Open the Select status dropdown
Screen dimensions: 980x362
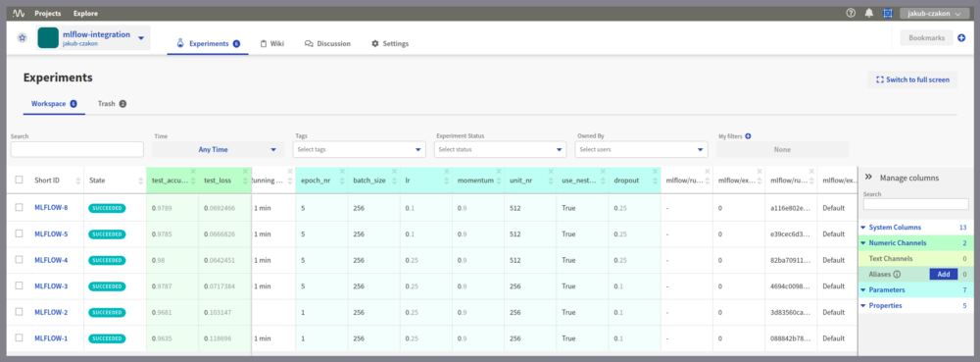501,149
